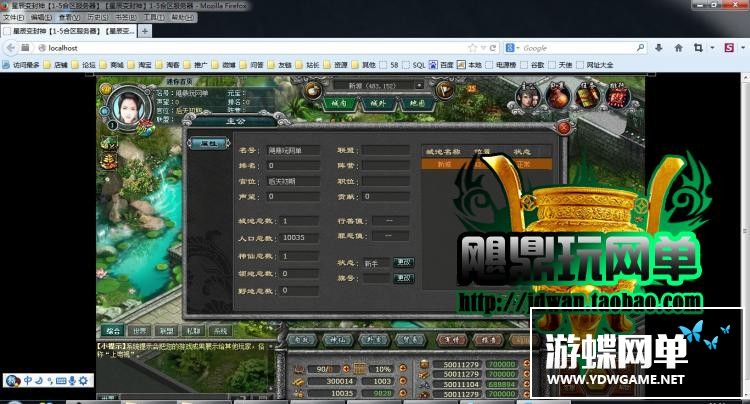Screen dimensions: 750x404
Task: Switch to the 世界 chat tab
Action: (x=140, y=330)
